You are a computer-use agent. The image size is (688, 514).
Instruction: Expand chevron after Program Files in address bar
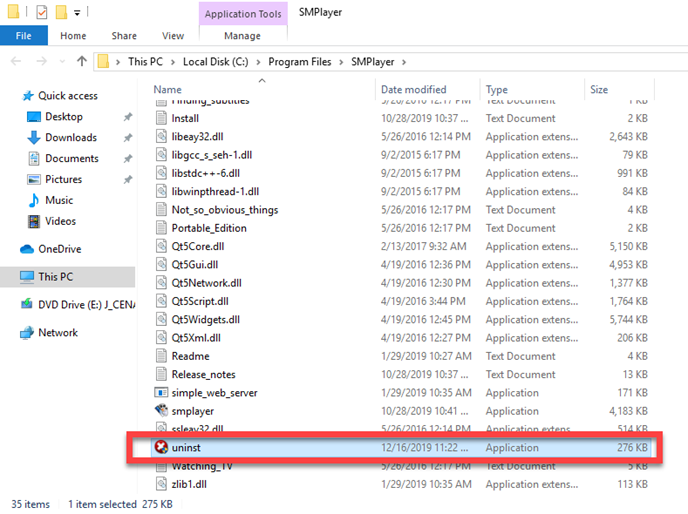tap(341, 62)
